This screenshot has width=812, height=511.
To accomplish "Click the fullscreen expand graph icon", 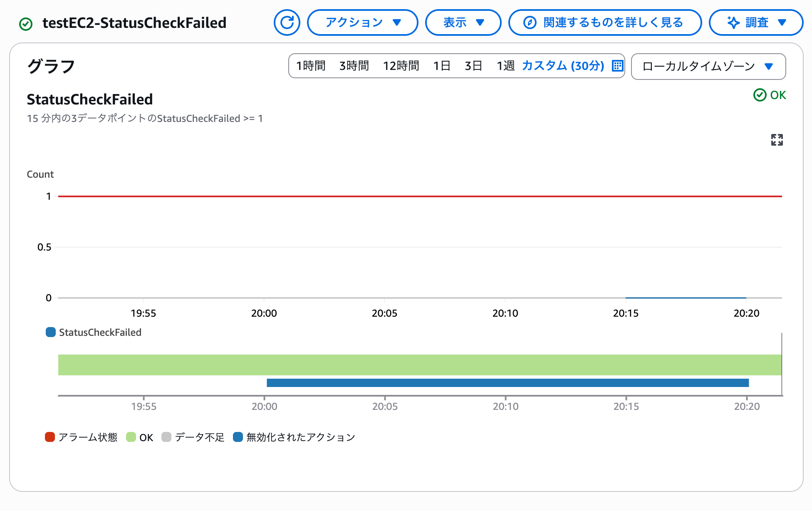I will click(x=777, y=140).
